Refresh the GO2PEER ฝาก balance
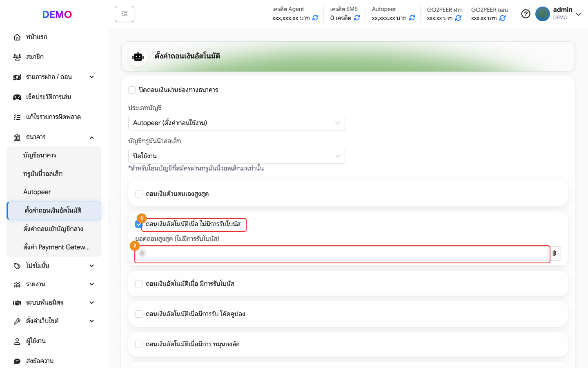The height and width of the screenshot is (368, 588). click(x=458, y=18)
